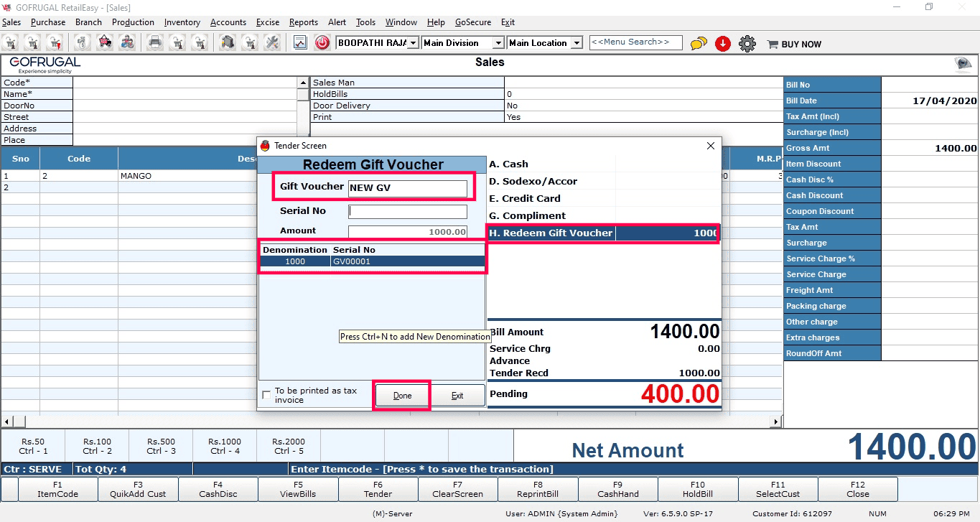980x522 pixels.
Task: Click the customers people toolbar icon
Action: click(127, 42)
